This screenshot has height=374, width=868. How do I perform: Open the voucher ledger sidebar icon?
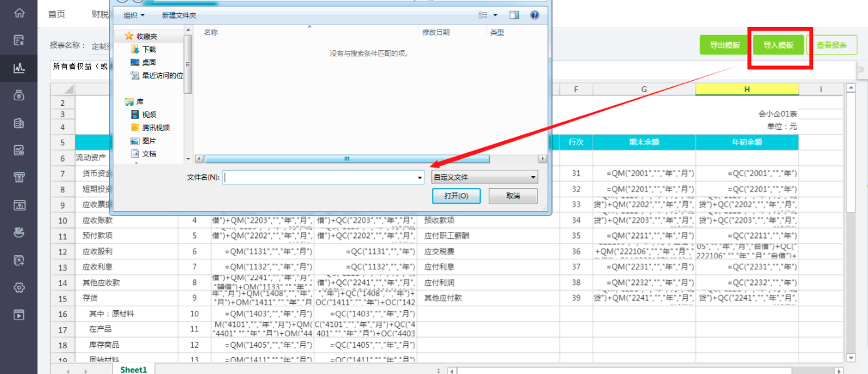tap(19, 41)
